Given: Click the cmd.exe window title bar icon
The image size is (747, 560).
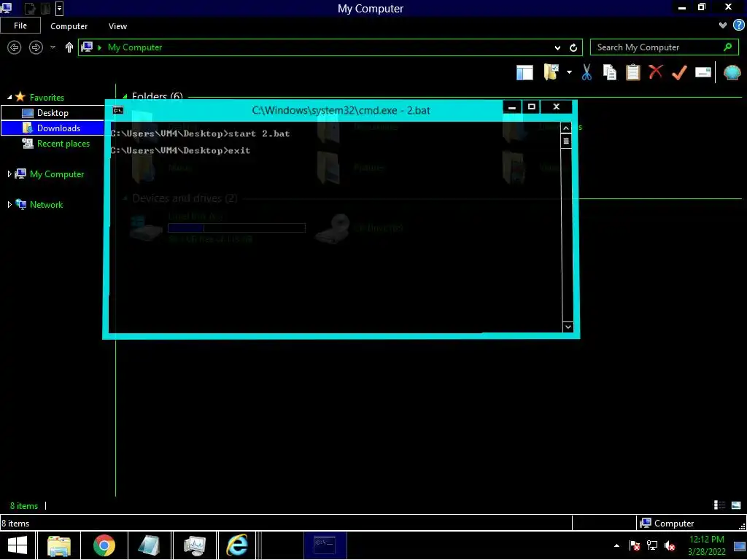Looking at the screenshot, I should (x=117, y=110).
